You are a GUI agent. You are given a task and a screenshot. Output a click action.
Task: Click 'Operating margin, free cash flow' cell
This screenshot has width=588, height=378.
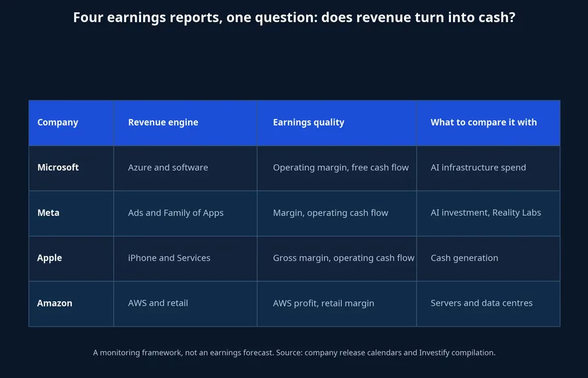click(336, 168)
